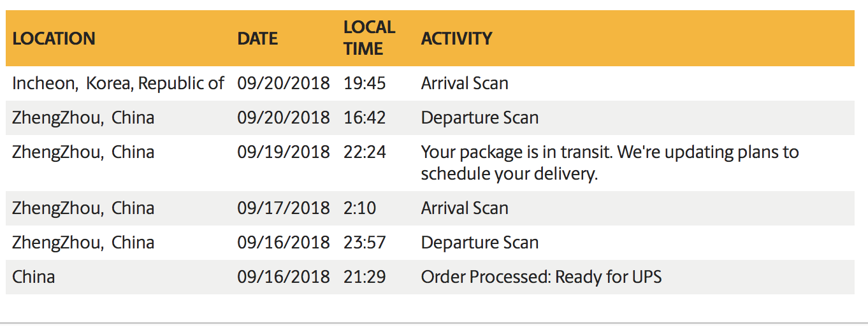This screenshot has height=330, width=868.
Task: Click the 09/19/2018 date cell
Action: click(284, 152)
